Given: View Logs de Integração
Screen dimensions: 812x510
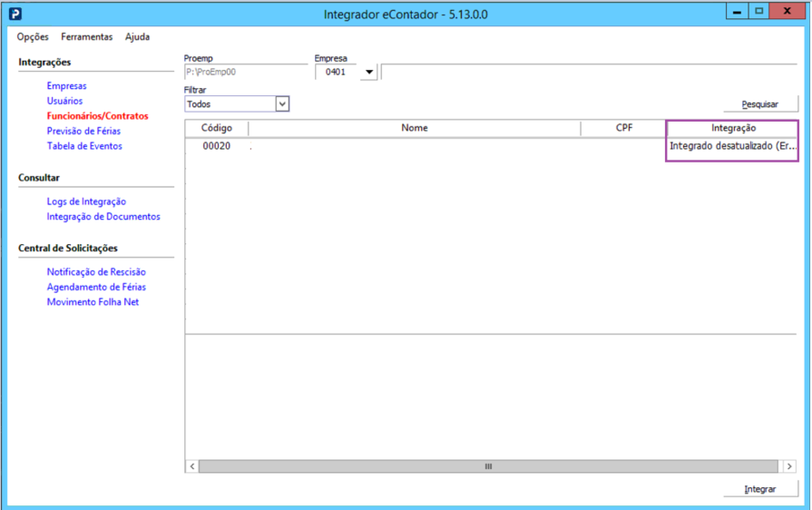Looking at the screenshot, I should tap(86, 201).
